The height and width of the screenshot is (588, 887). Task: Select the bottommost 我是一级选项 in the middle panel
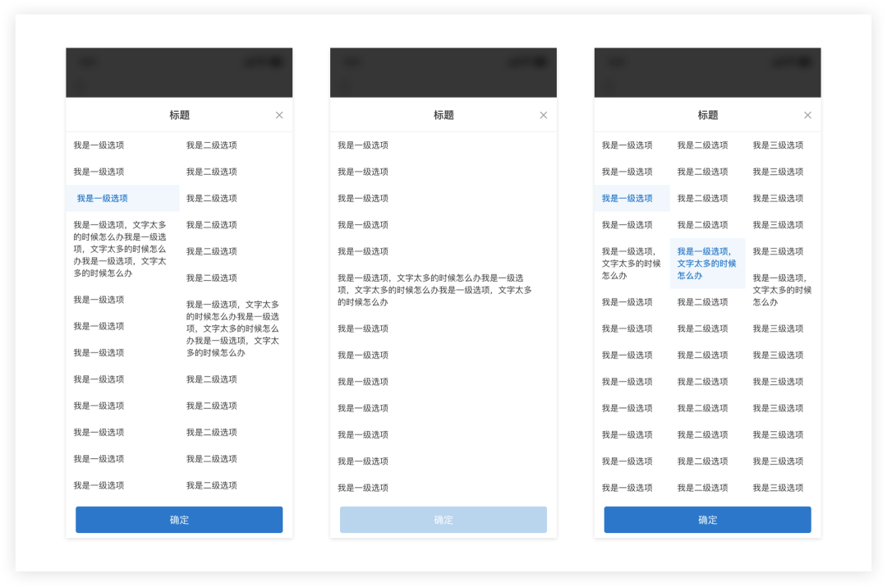pyautogui.click(x=363, y=488)
